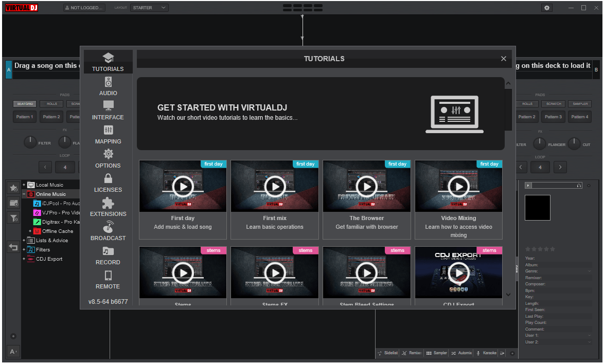
Task: Open the Genre field dropdown arrow
Action: tap(590, 271)
